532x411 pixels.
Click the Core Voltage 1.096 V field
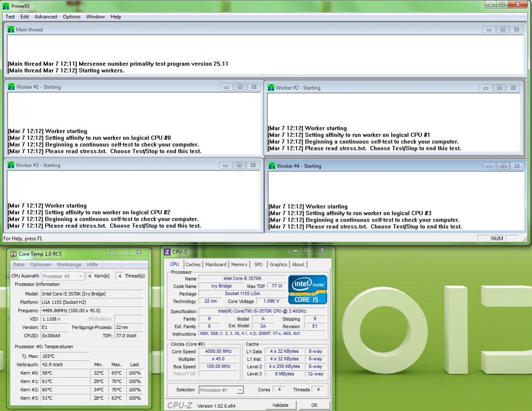271,301
